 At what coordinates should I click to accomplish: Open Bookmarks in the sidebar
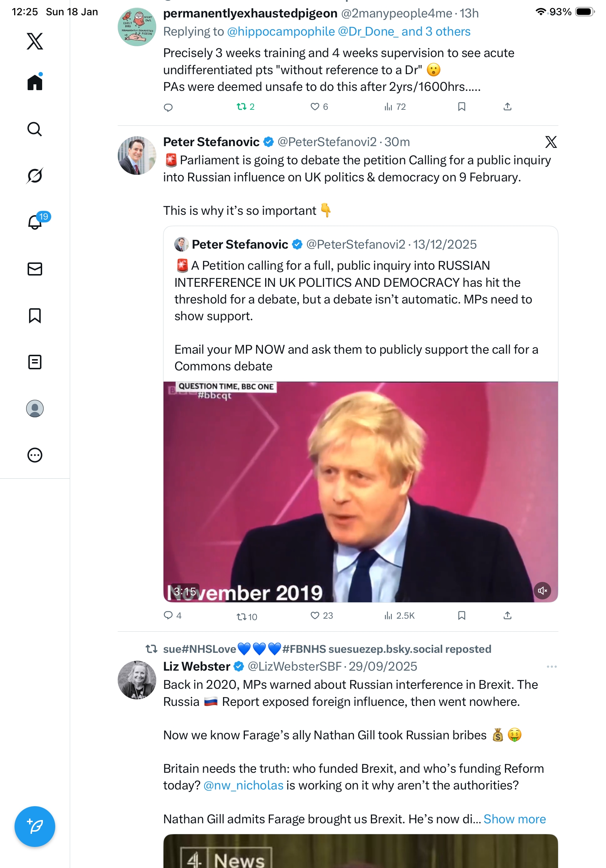35,315
